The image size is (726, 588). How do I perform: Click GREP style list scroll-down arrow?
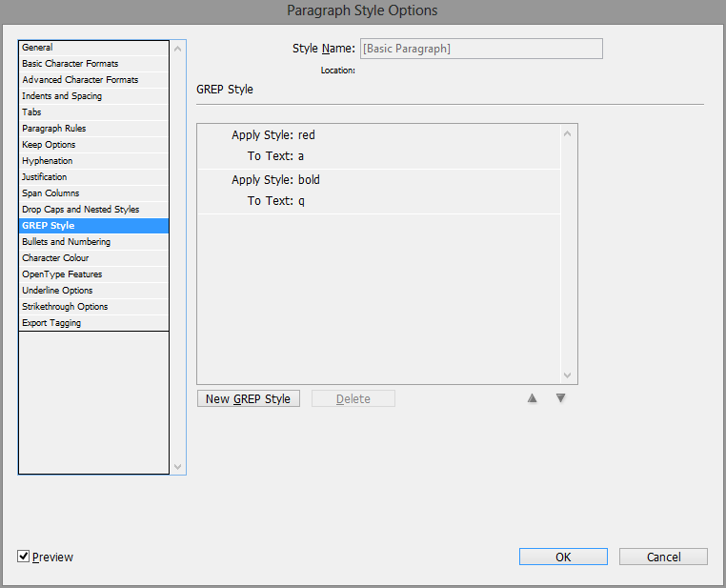[x=568, y=375]
